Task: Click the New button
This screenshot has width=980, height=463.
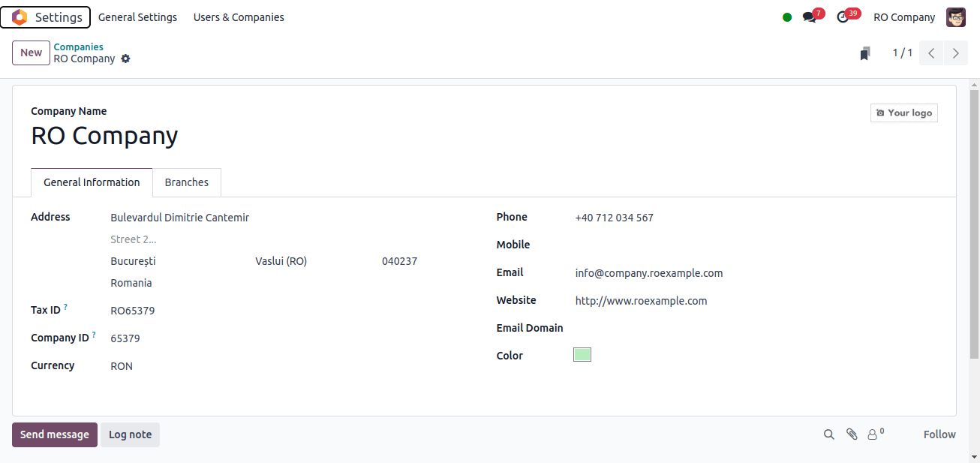Action: click(x=31, y=53)
